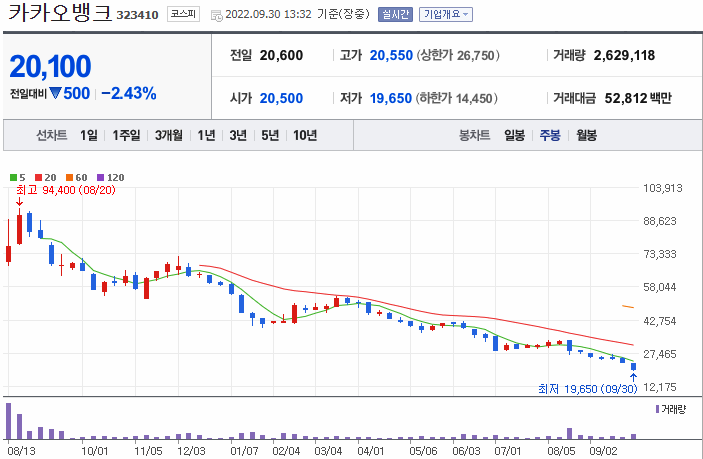Image resolution: width=703 pixels, height=459 pixels.
Task: Click the 08/13 date axis label
Action: click(x=21, y=450)
